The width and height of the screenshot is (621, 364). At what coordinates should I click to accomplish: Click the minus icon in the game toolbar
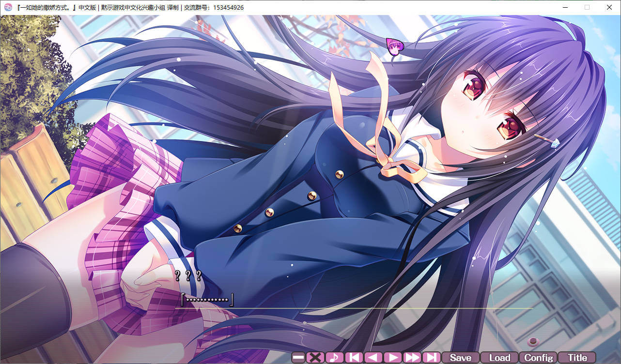click(x=298, y=358)
